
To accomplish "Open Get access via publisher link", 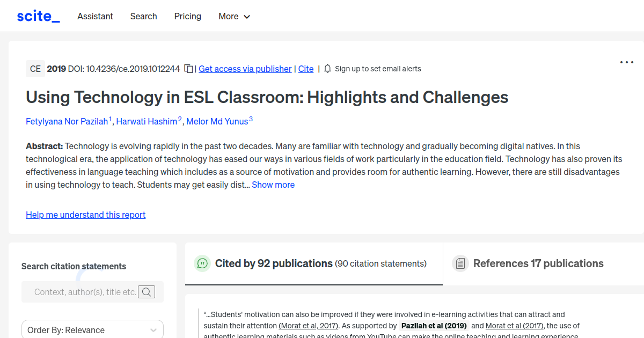I will coord(245,69).
